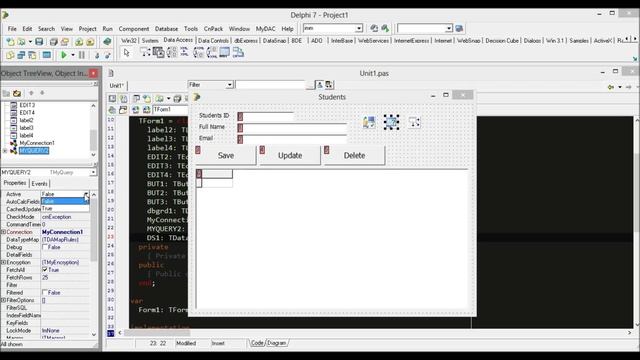This screenshot has width=640, height=360.
Task: Switch to the Events tab in Object Inspector
Action: (x=40, y=184)
